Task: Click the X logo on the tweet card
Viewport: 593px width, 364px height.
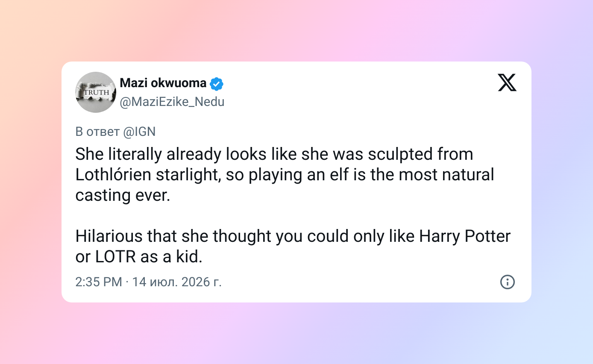Action: point(507,82)
